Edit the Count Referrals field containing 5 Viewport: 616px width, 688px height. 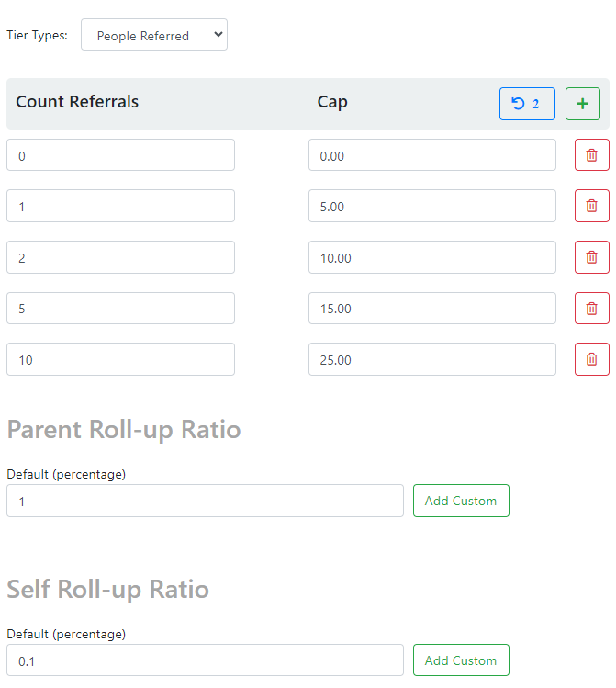point(120,309)
